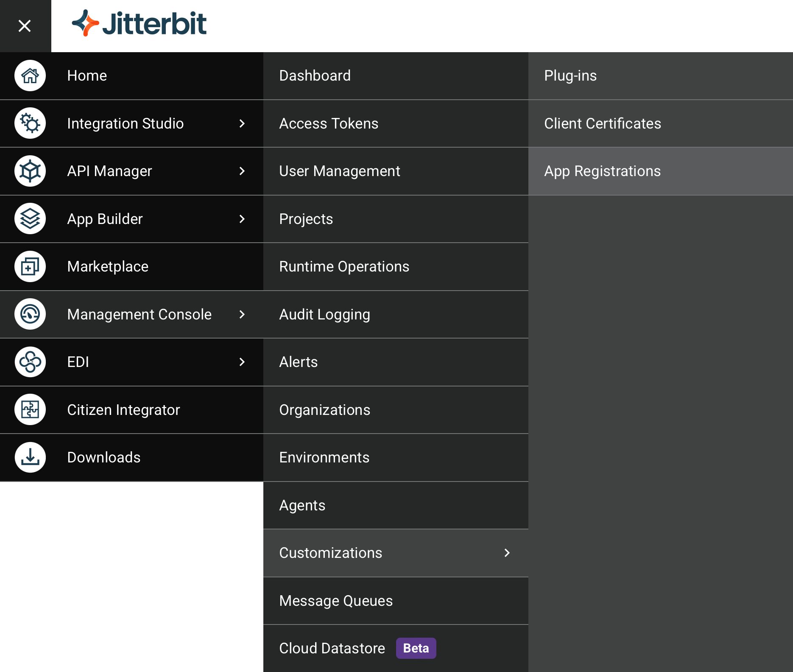Image resolution: width=793 pixels, height=672 pixels.
Task: Click the Citizen Integrator puzzle icon
Action: pos(30,410)
